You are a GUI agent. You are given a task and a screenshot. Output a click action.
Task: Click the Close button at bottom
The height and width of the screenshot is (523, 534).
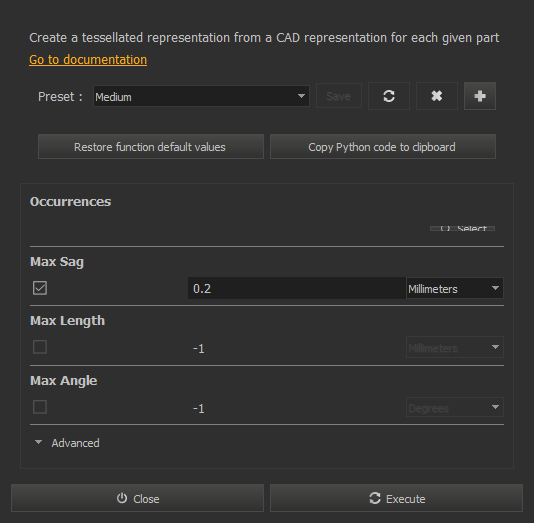[137, 498]
